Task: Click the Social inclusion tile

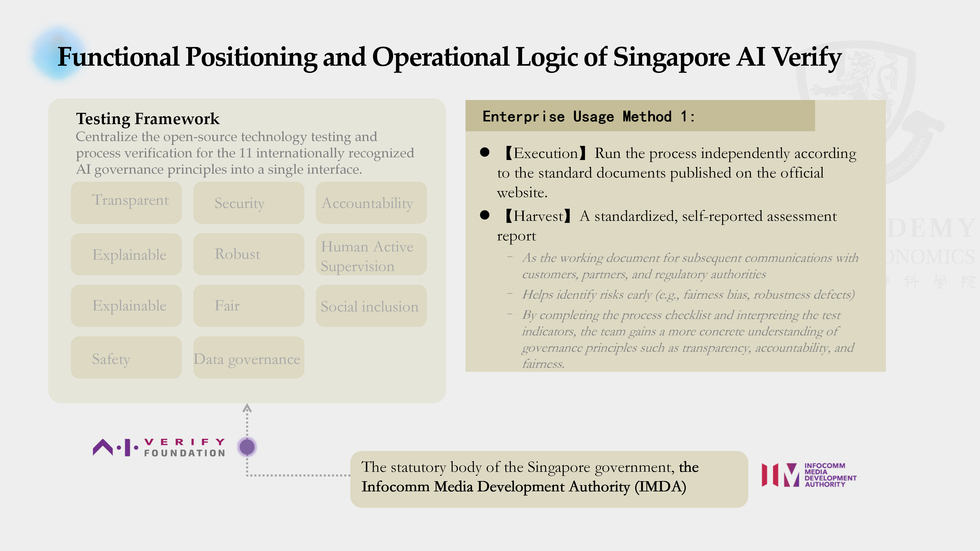Action: coord(371,305)
